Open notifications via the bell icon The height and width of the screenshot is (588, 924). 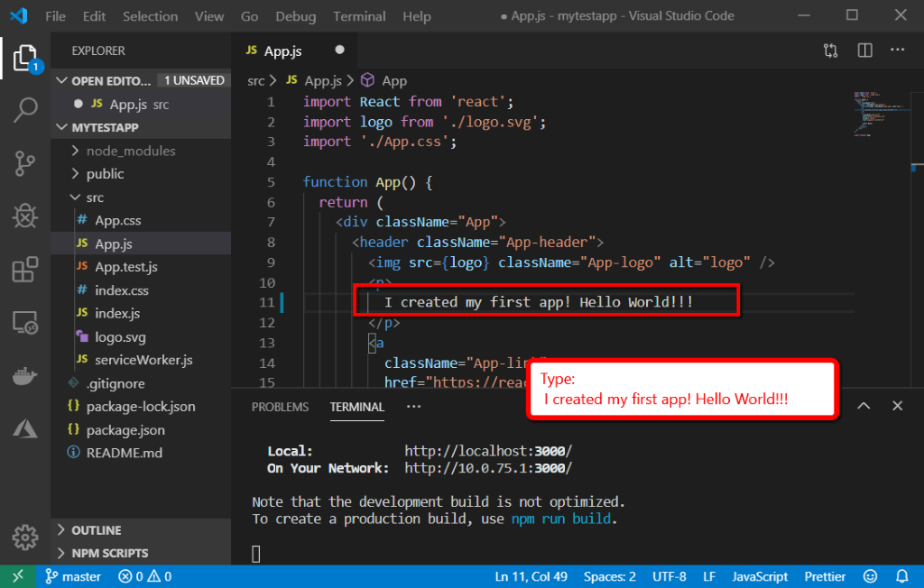tap(902, 576)
